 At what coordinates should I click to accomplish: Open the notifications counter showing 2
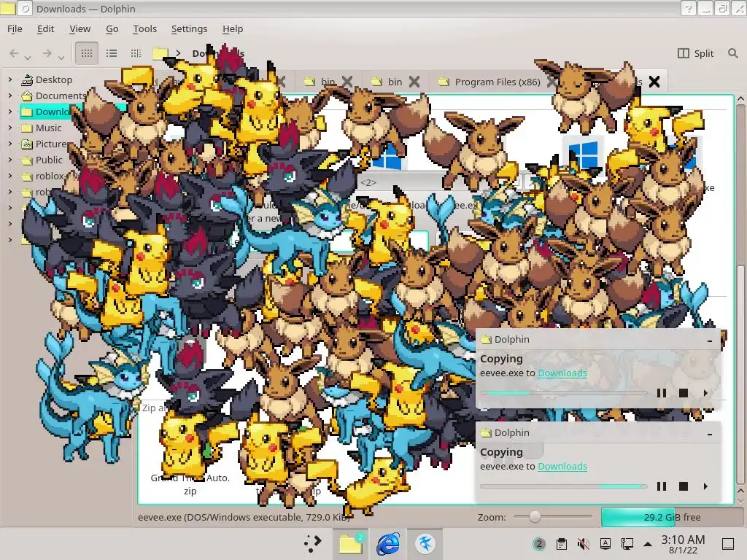click(x=539, y=544)
